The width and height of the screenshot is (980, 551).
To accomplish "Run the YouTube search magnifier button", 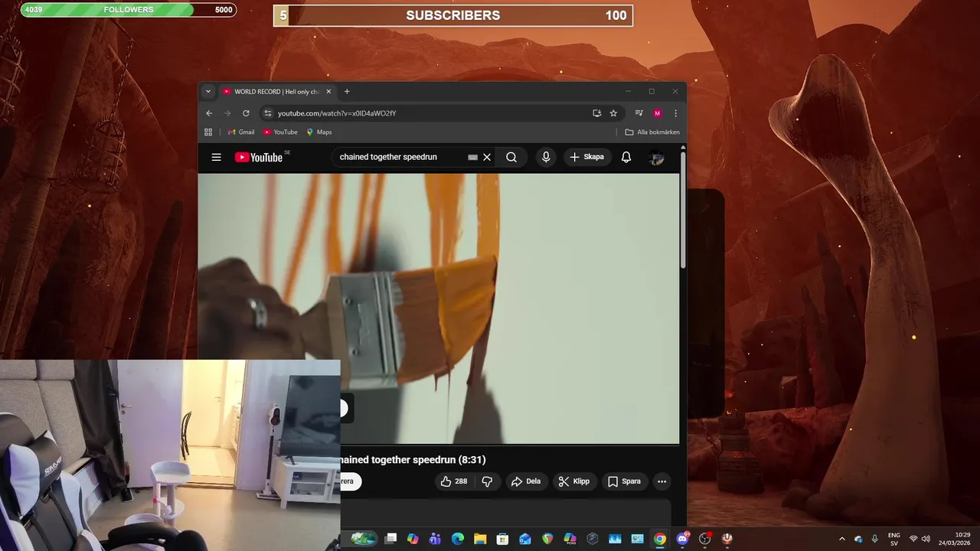I will pos(511,157).
